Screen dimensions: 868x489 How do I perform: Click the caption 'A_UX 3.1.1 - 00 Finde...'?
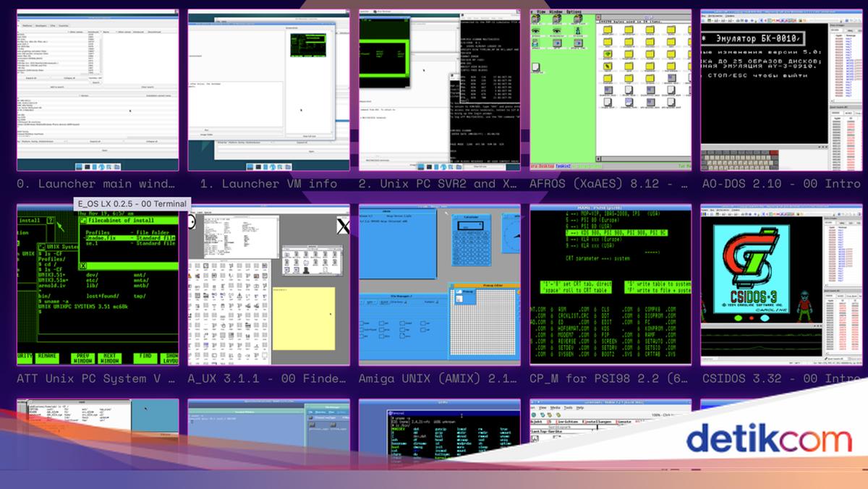(x=268, y=378)
